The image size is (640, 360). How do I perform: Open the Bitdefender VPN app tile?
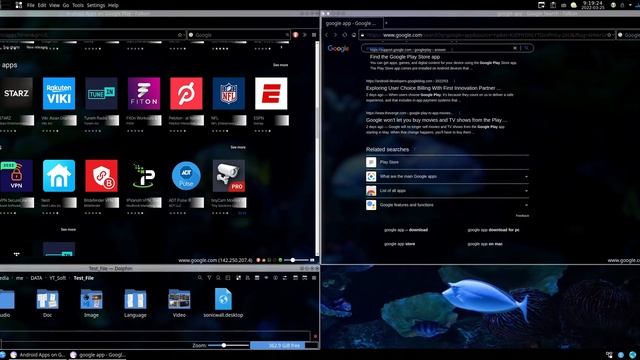101,176
